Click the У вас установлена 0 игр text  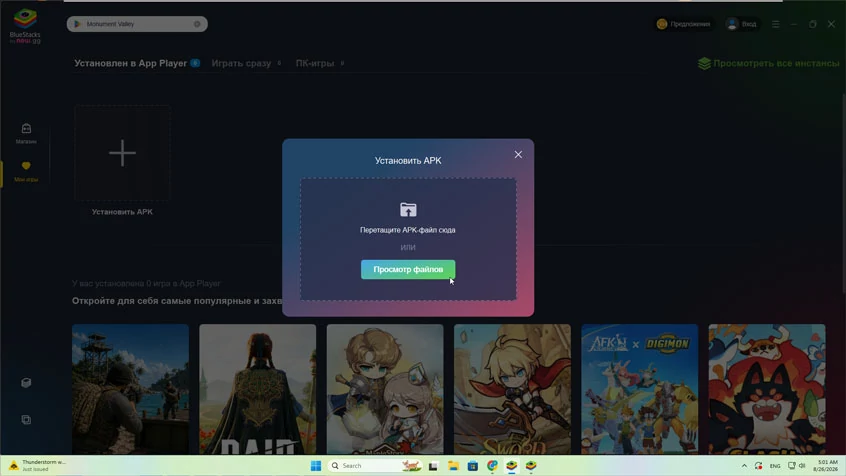click(146, 283)
